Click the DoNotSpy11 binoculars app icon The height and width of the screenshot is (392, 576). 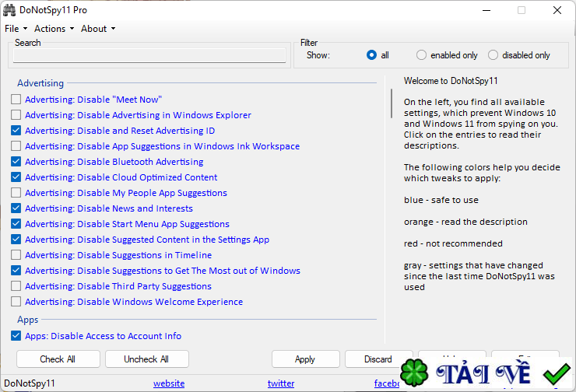coord(9,10)
